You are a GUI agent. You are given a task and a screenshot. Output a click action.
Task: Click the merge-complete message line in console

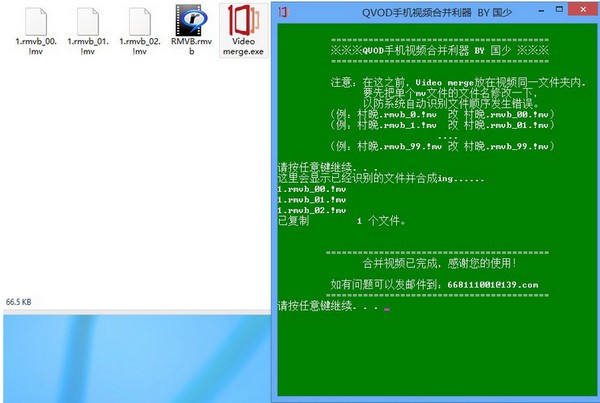(439, 263)
